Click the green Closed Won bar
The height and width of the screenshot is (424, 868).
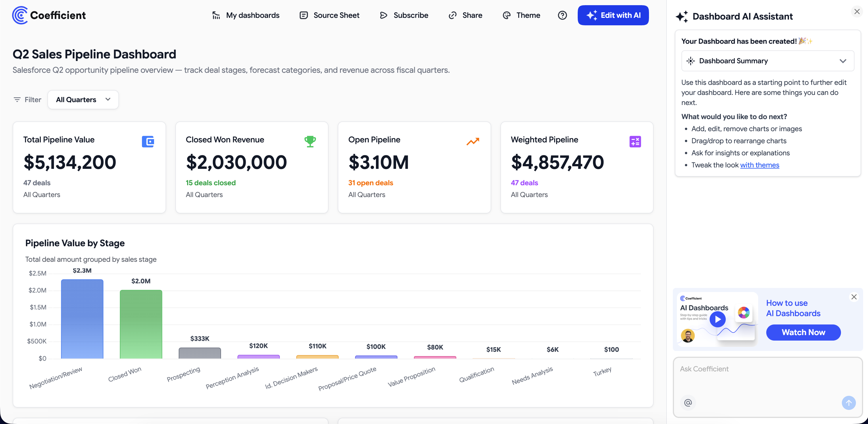(141, 324)
